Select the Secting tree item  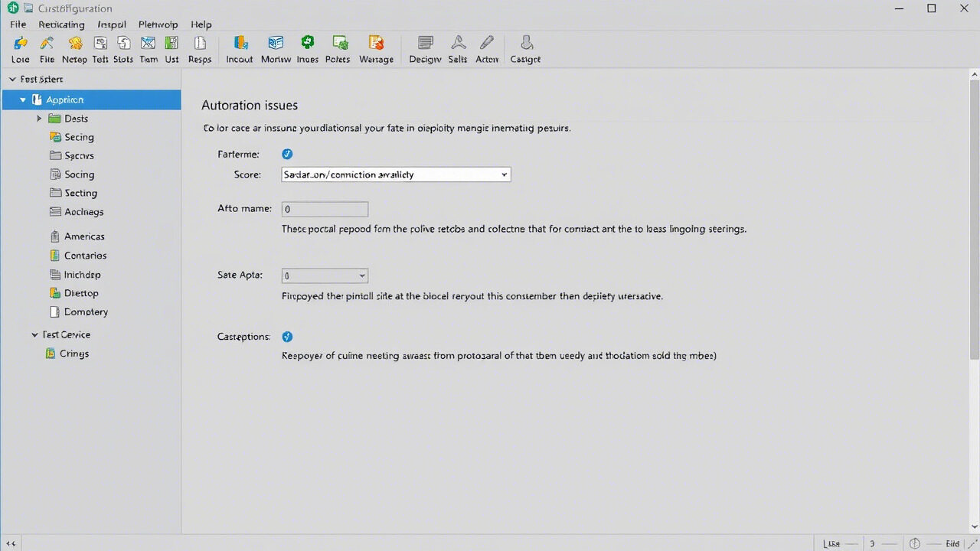pos(80,194)
